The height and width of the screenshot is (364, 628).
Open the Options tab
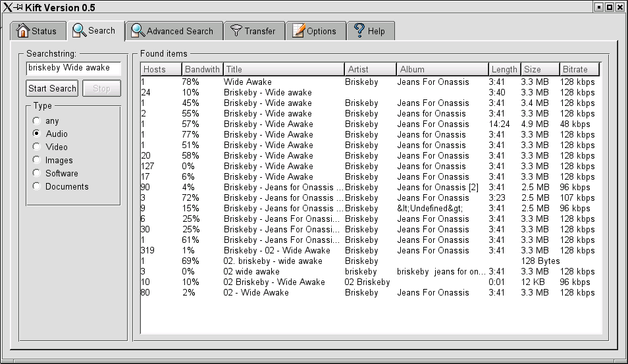click(x=315, y=31)
